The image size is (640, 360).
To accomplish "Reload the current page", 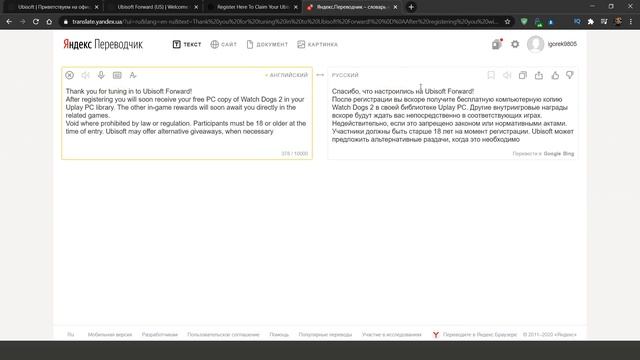I will pyautogui.click(x=36, y=22).
